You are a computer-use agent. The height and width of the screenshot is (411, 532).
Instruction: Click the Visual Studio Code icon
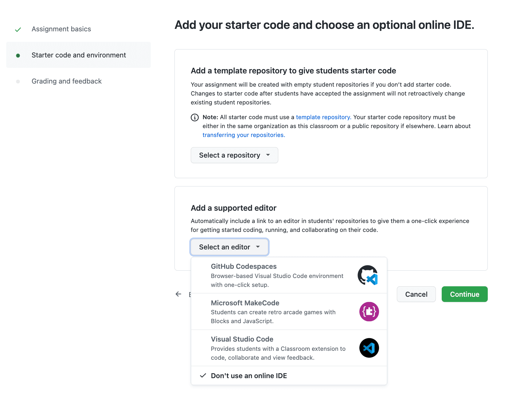pos(369,348)
